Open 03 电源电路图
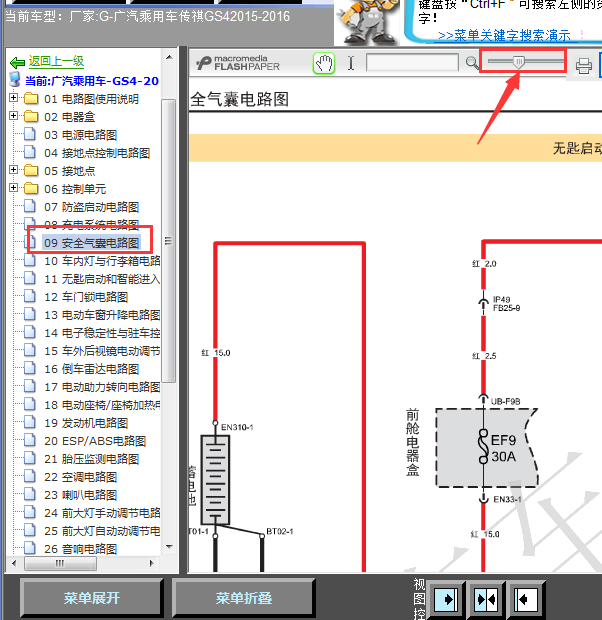602x620 pixels. tap(80, 135)
